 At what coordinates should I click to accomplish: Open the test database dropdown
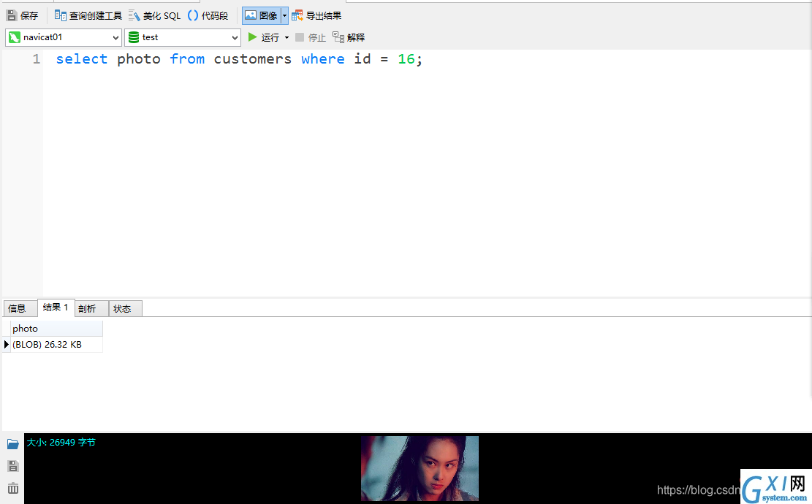[182, 37]
